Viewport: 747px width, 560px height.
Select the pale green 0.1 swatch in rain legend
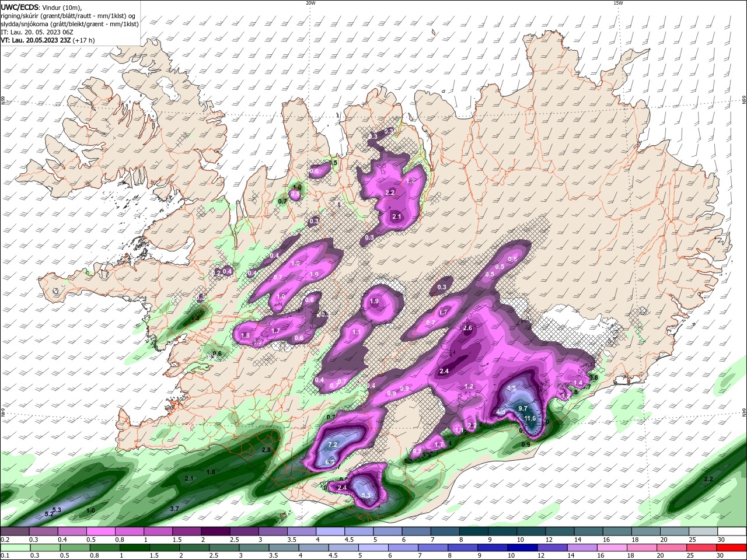pyautogui.click(x=15, y=547)
